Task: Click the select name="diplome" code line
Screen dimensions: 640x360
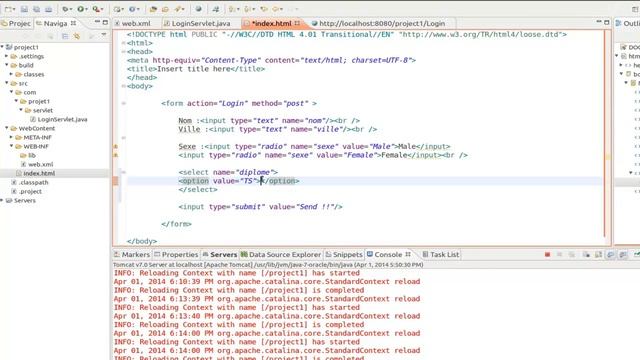Action: [228, 172]
